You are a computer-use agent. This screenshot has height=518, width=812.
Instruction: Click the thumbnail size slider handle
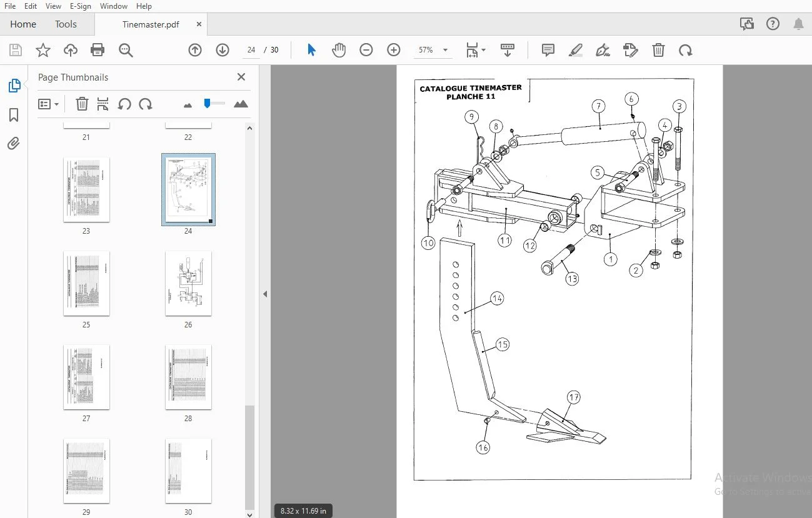pos(207,103)
